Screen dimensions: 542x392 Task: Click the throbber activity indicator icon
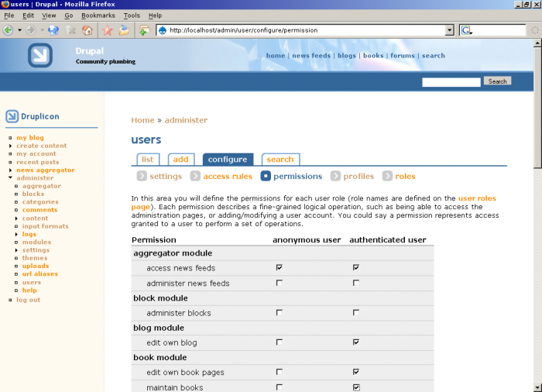pyautogui.click(x=535, y=30)
